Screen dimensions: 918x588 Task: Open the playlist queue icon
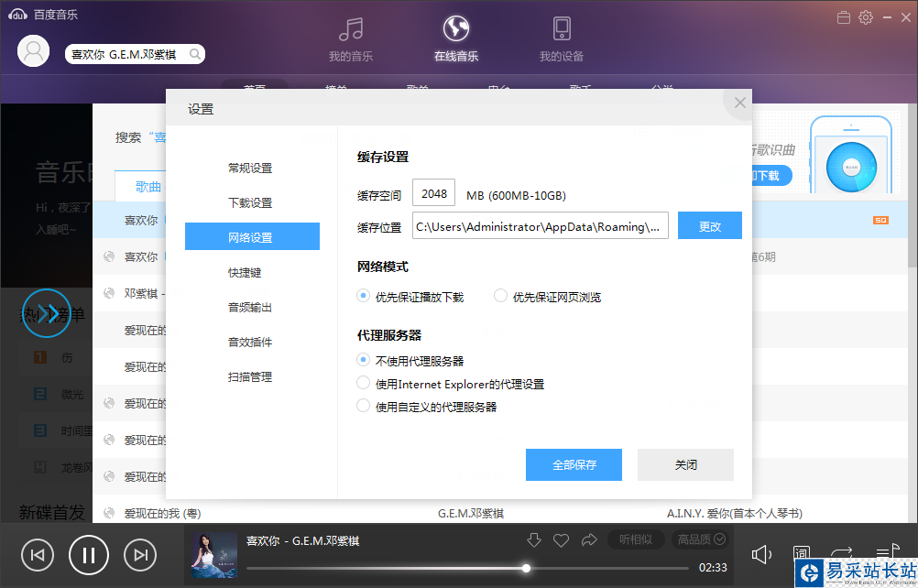888,551
